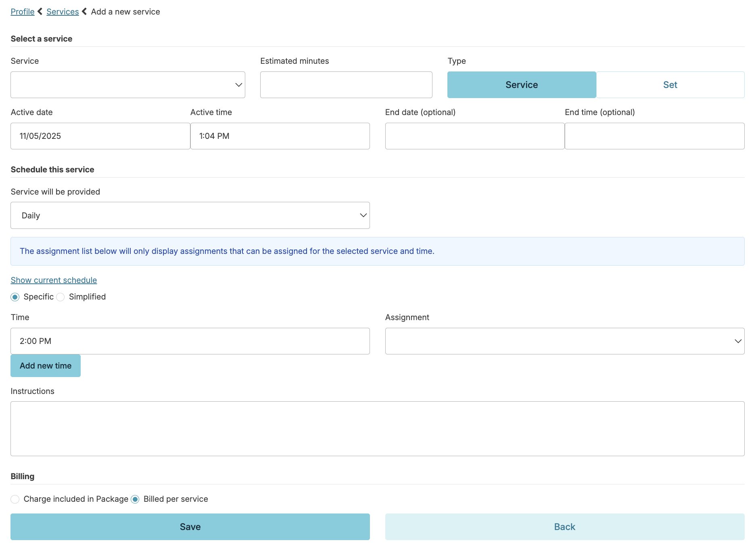The image size is (756, 549).
Task: Click the Instructions label
Action: click(33, 391)
